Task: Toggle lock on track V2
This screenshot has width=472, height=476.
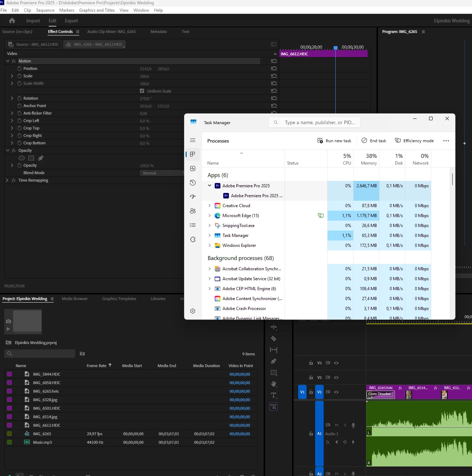Action: tap(311, 377)
